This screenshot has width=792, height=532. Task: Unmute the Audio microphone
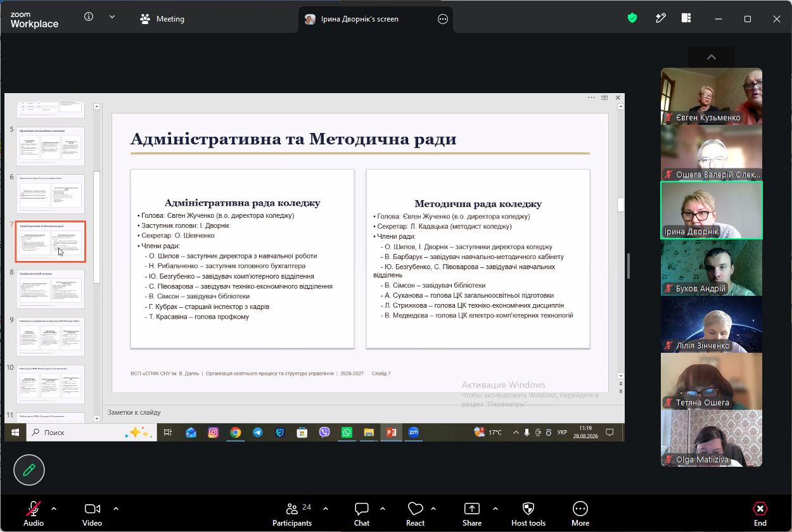click(34, 514)
